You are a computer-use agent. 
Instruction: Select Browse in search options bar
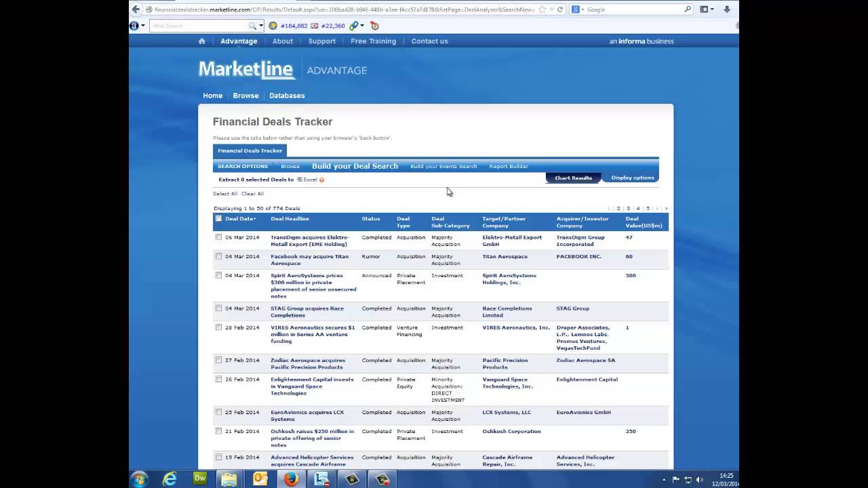(290, 166)
